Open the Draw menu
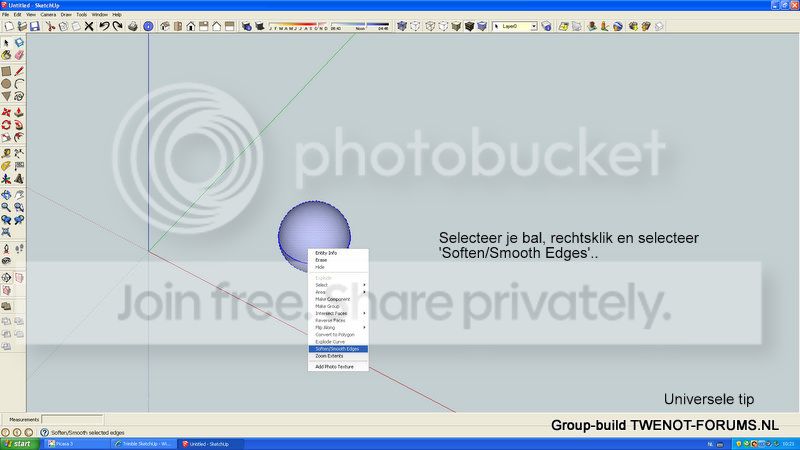The image size is (800, 450). coord(66,15)
